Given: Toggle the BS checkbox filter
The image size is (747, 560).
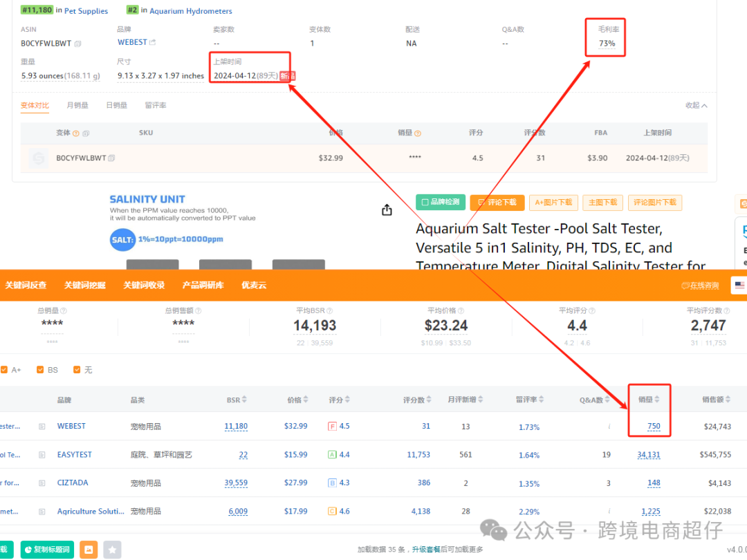Looking at the screenshot, I should click(40, 370).
